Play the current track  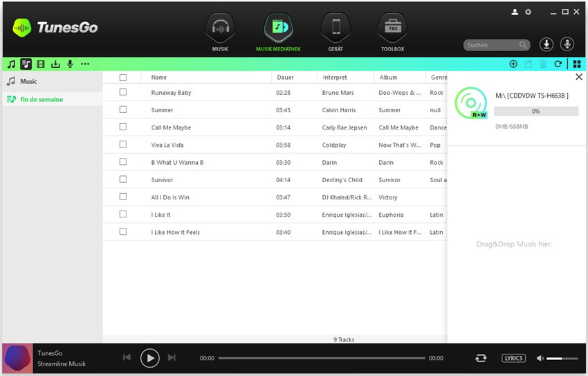149,359
